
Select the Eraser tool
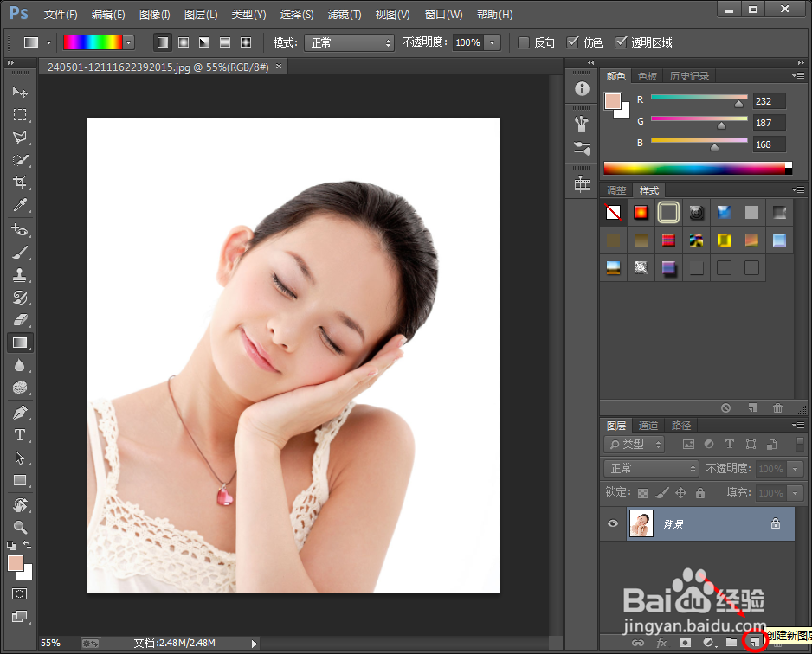[19, 318]
